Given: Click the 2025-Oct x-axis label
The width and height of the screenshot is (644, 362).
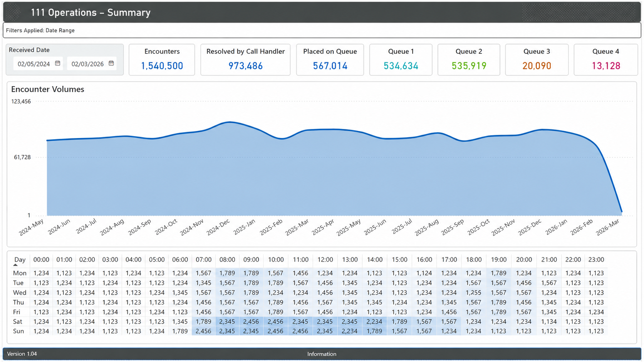Looking at the screenshot, I should [x=478, y=227].
